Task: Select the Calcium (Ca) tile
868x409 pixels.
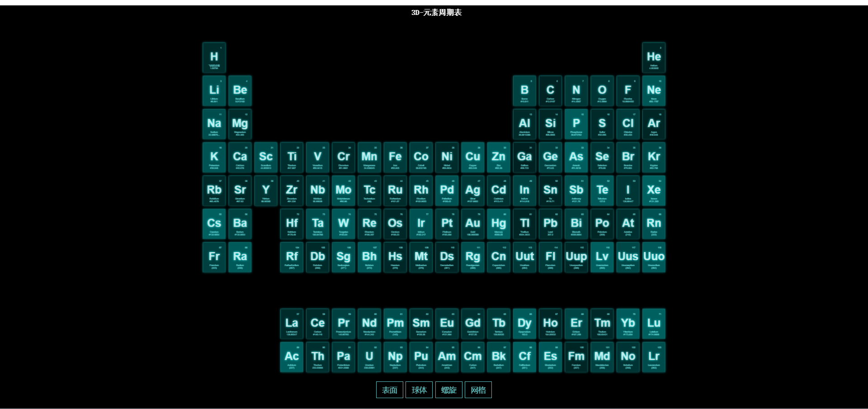Action: [x=240, y=157]
